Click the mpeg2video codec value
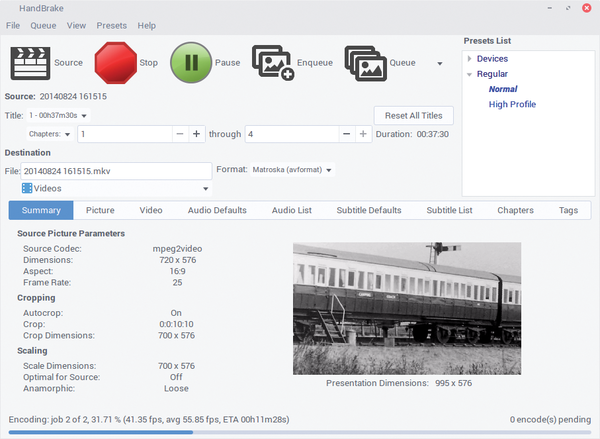Viewport: 600px width, 439px height. pos(177,249)
